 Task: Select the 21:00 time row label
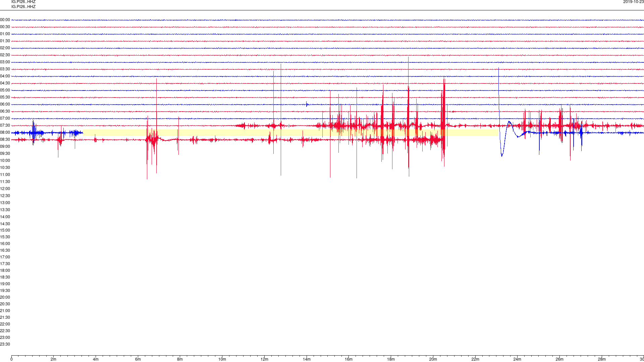(x=5, y=311)
